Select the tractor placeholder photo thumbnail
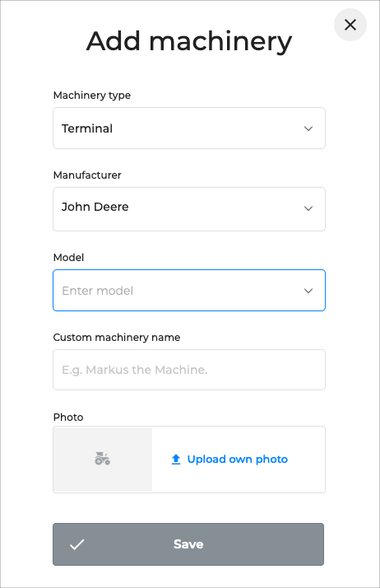This screenshot has width=380, height=588. coord(103,459)
